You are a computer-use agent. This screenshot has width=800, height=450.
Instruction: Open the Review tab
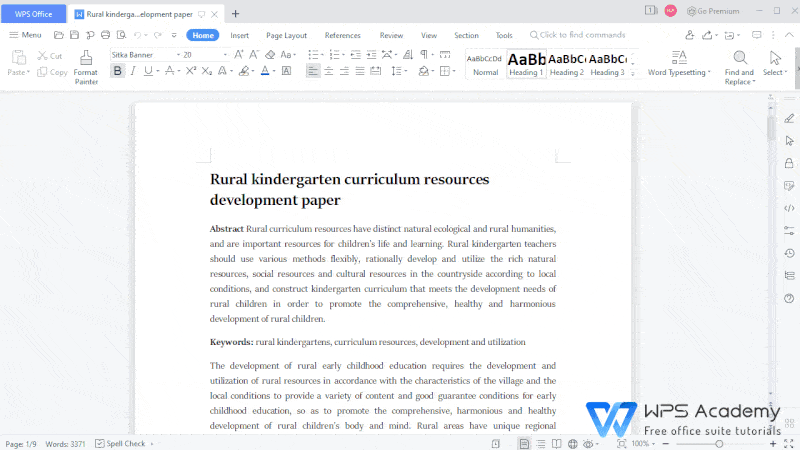[391, 35]
